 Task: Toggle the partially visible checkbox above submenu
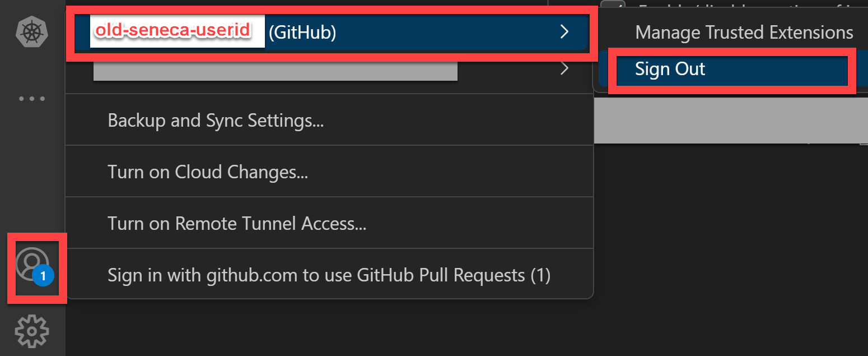(x=612, y=4)
